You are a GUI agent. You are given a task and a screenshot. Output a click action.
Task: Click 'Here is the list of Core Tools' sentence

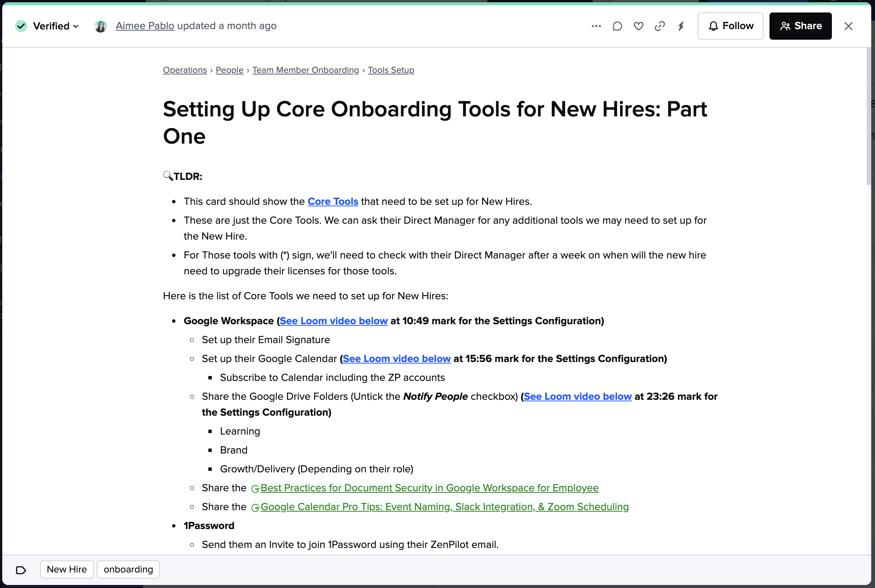(306, 296)
